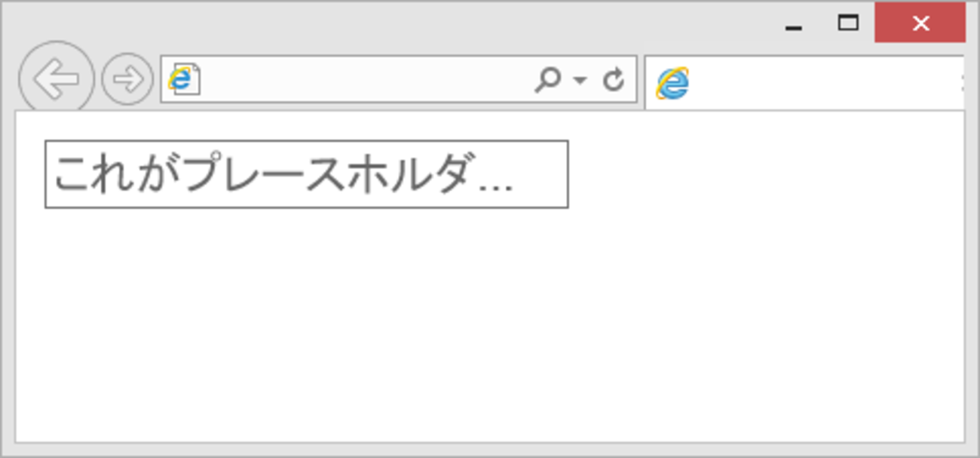Click the Internet Explorer logo on the tab

tap(672, 83)
